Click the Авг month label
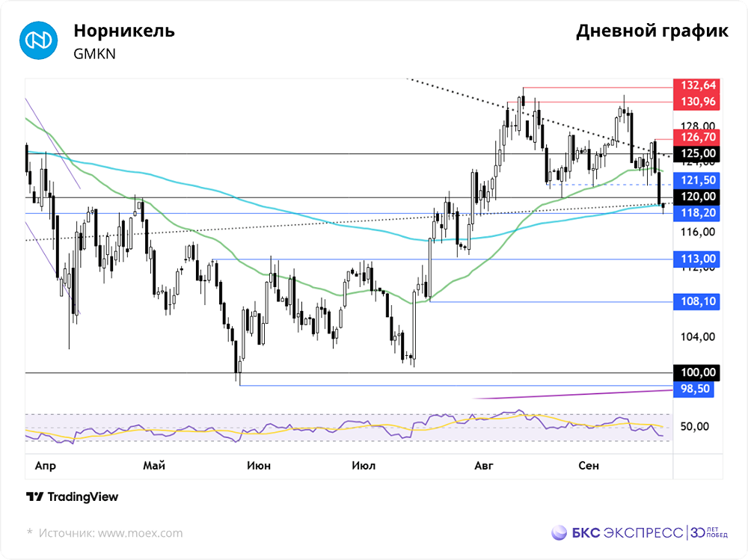The width and height of the screenshot is (748, 560). tap(484, 466)
